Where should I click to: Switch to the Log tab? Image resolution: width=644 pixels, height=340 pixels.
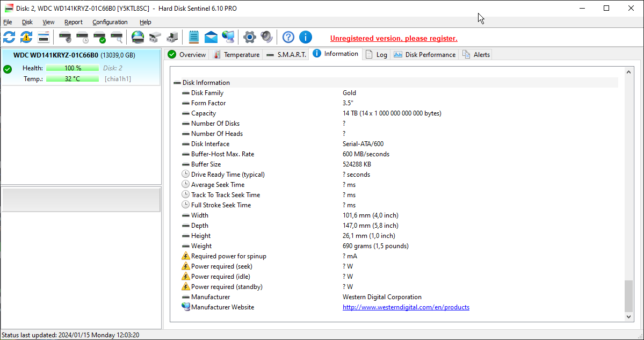click(377, 55)
